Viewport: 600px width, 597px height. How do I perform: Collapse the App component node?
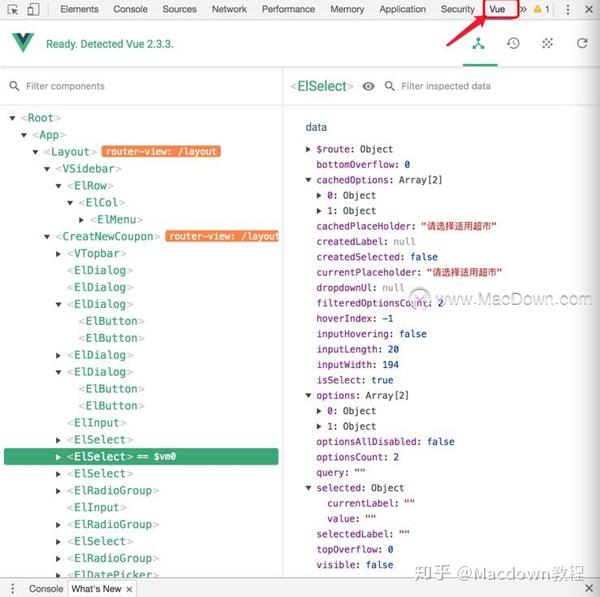(x=24, y=135)
